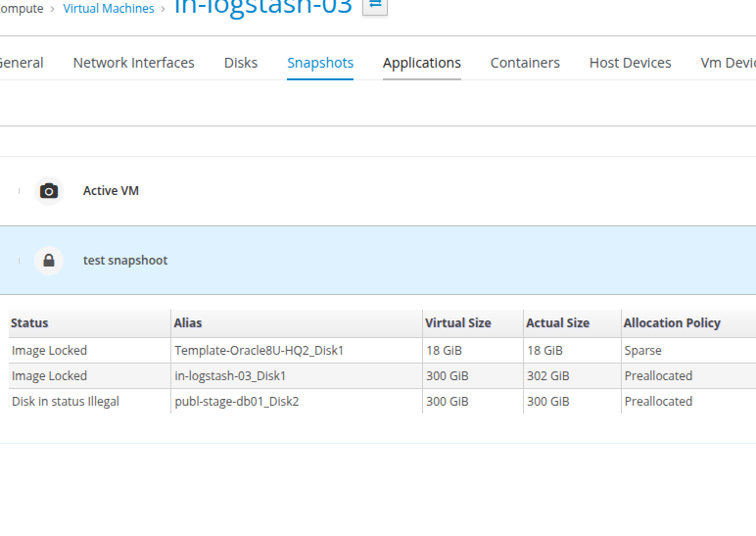Expand the Active VM snapshot row
This screenshot has width=756, height=536.
tap(19, 191)
